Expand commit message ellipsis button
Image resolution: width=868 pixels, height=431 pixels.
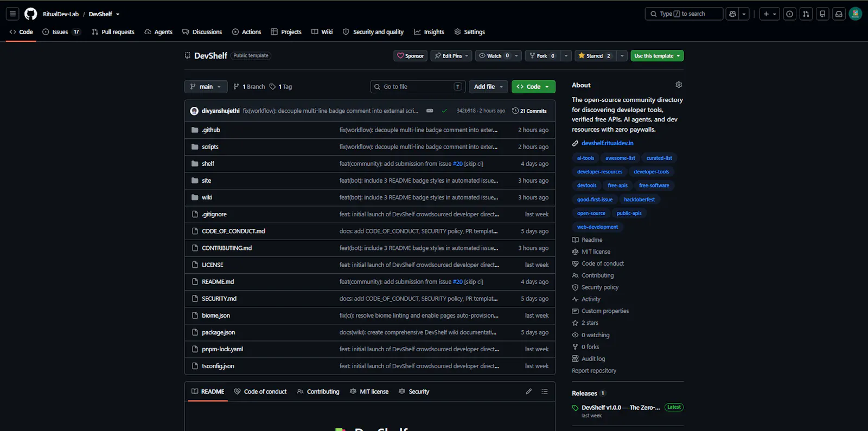tap(430, 111)
